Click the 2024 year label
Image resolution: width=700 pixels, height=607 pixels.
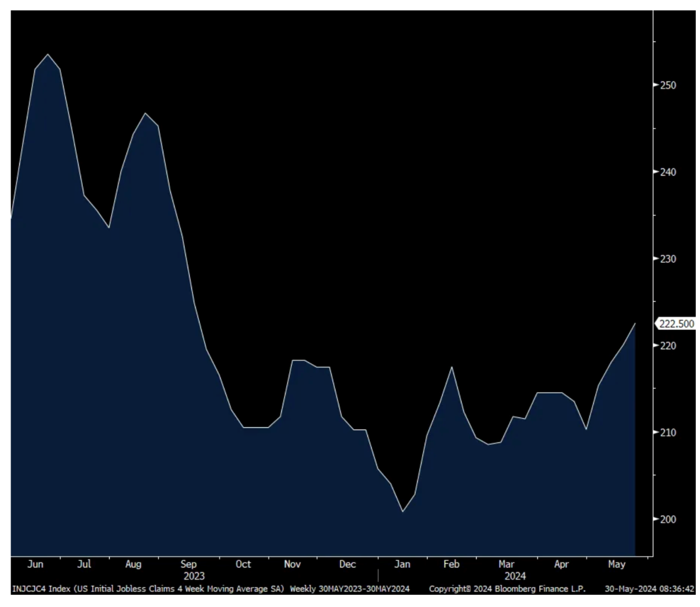tap(515, 576)
